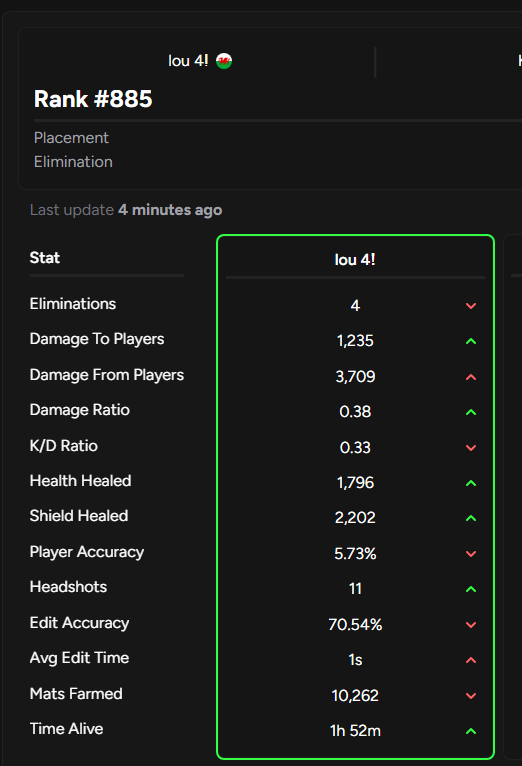Click the green up arrow for Damage Ratio
The image size is (522, 766).
click(x=471, y=412)
